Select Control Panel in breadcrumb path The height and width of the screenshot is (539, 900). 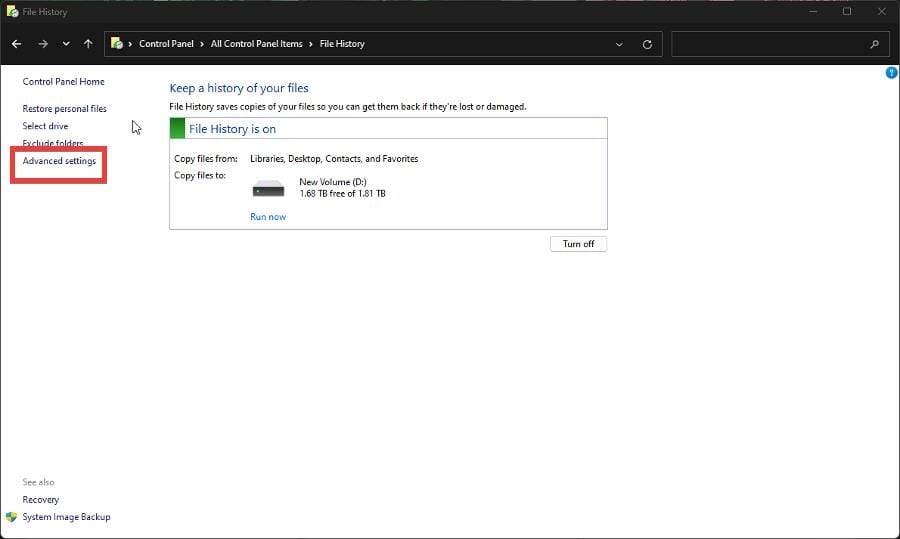pos(166,44)
